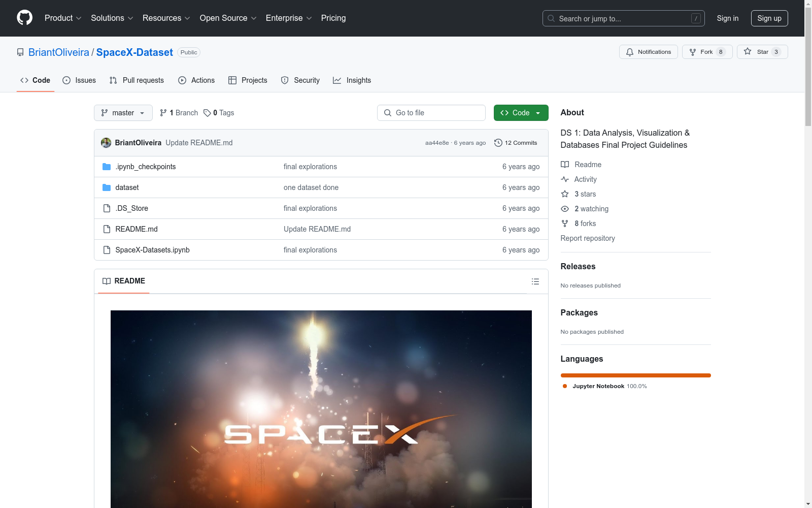Viewport: 812px width, 508px height.
Task: Click the star icon to star repository
Action: [x=748, y=51]
